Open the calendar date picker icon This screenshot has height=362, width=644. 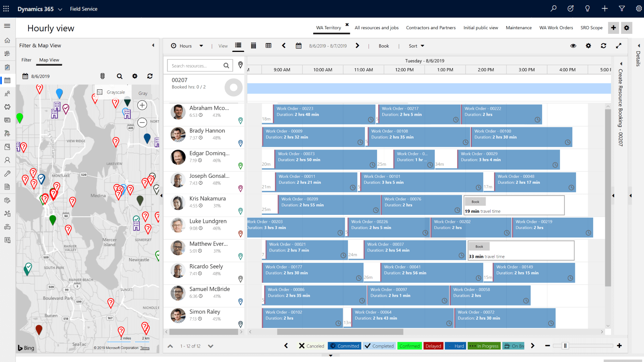tap(298, 46)
